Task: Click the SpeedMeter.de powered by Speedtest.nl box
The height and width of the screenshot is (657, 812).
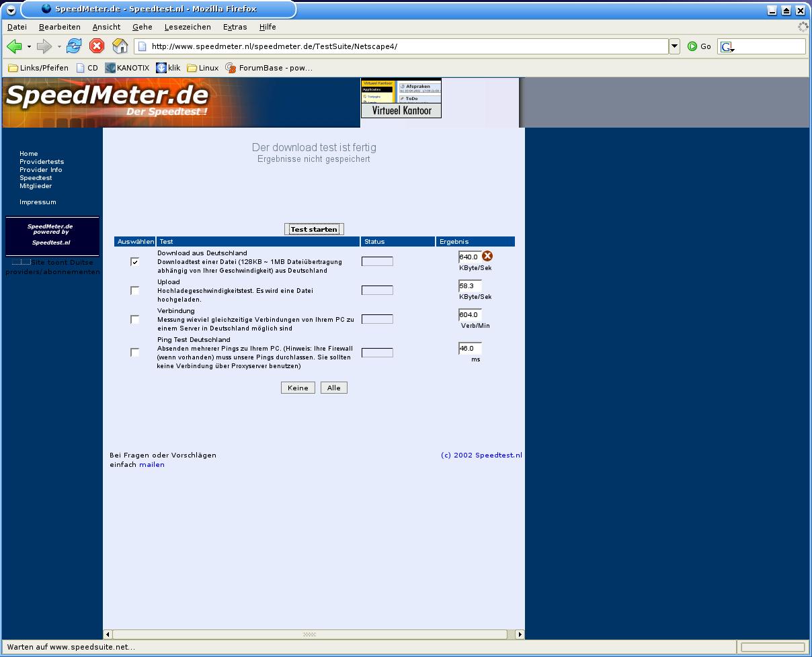Action: tap(52, 236)
